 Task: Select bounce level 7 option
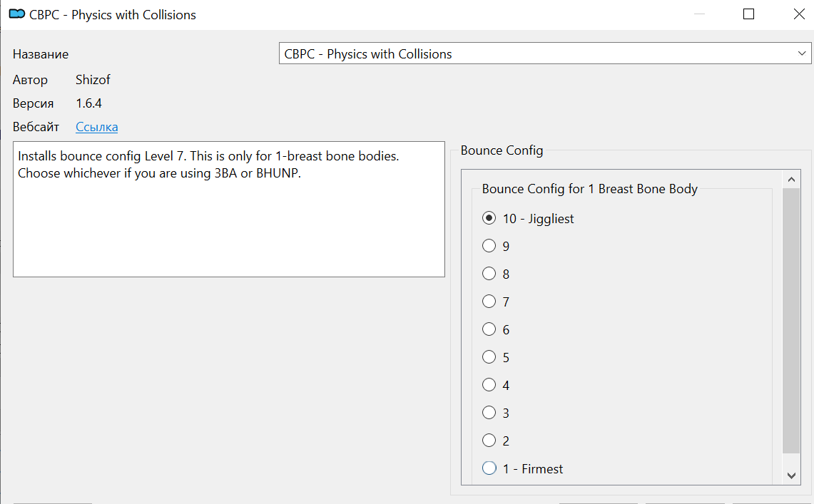(x=489, y=302)
